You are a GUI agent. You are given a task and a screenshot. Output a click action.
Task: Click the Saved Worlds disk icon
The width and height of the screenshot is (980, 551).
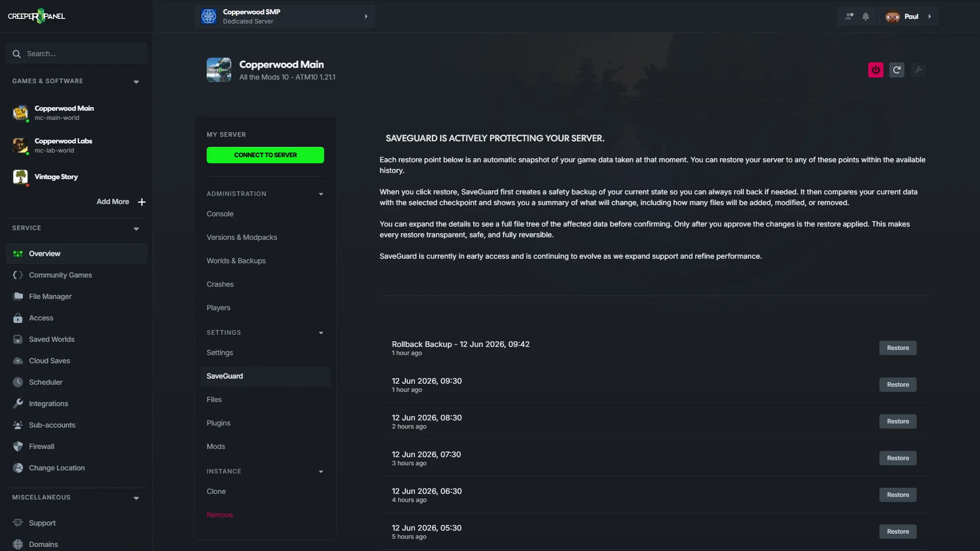click(x=18, y=339)
